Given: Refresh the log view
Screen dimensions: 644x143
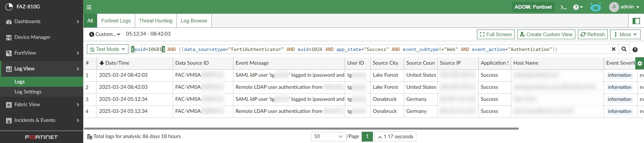Looking at the screenshot, I should pos(593,34).
